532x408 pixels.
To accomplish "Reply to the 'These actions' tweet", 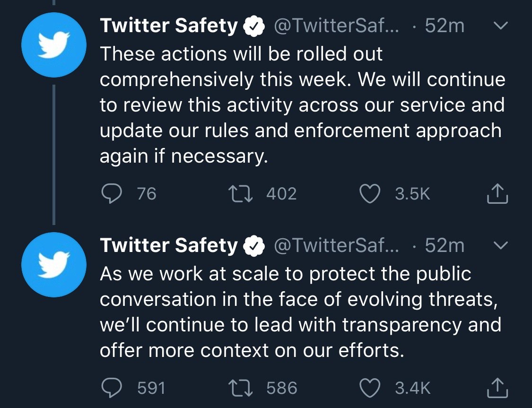I will [112, 193].
